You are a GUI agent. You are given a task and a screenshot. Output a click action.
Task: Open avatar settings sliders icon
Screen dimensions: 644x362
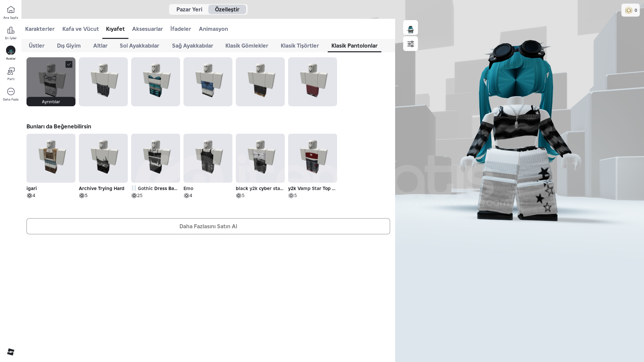pos(410,44)
